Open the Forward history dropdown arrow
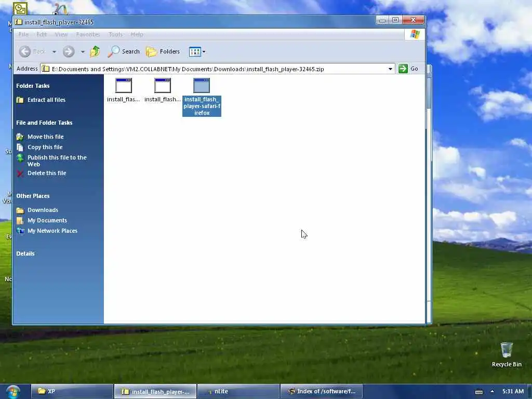Image resolution: width=532 pixels, height=399 pixels. (x=83, y=52)
